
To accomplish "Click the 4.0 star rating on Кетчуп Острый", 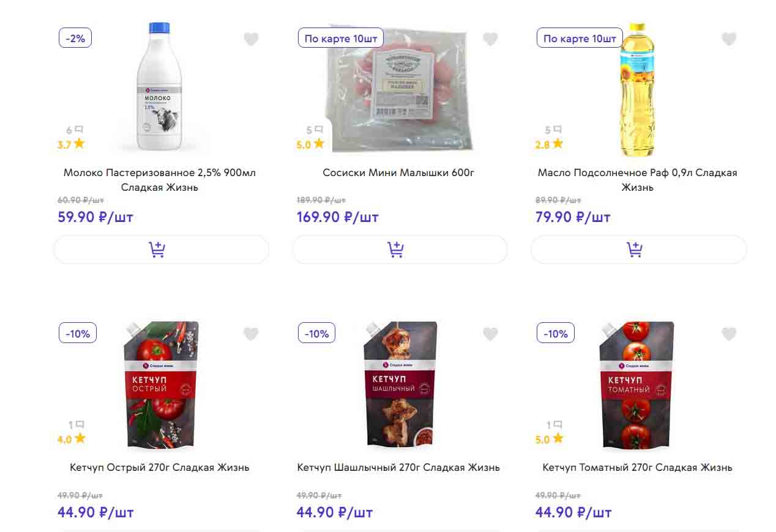I will [x=71, y=439].
